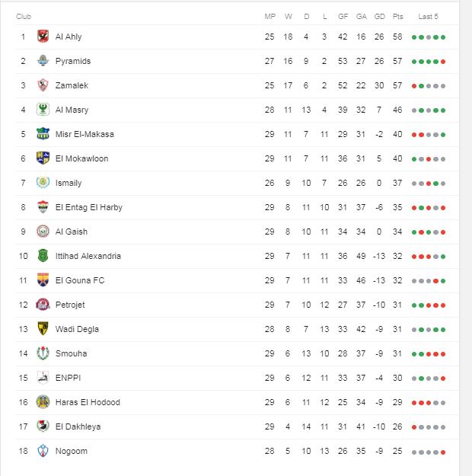Open the El Gouna FC team page
The height and width of the screenshot is (476, 472).
click(80, 280)
